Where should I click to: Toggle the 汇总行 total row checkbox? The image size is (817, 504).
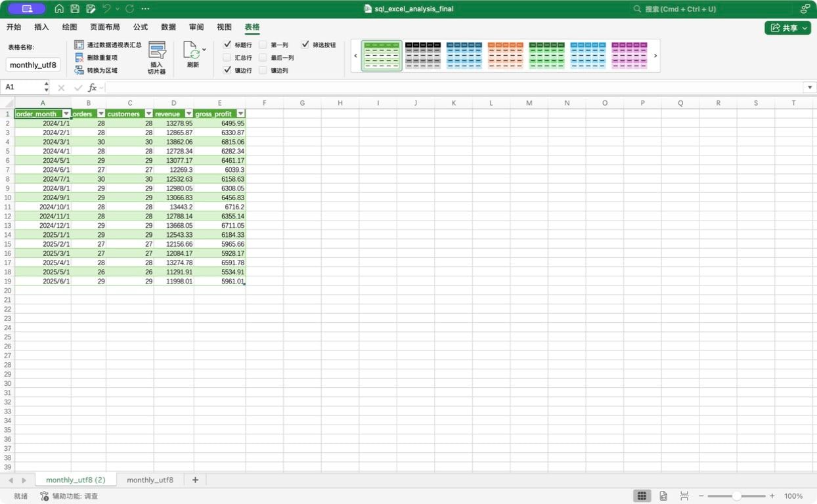[x=227, y=58]
